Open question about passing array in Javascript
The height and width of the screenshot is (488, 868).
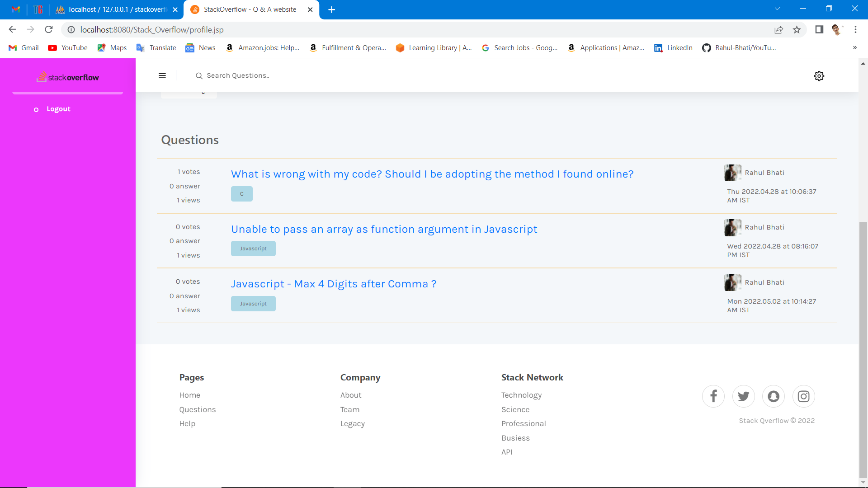click(x=384, y=229)
